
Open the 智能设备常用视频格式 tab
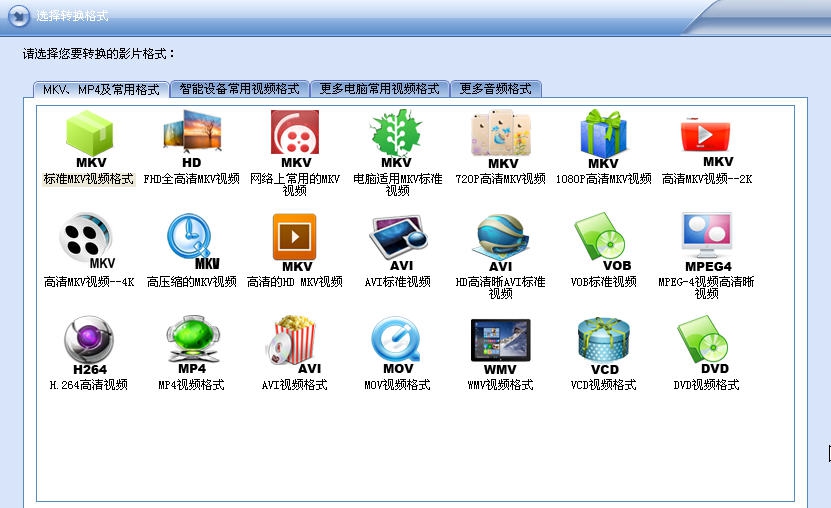tap(240, 88)
